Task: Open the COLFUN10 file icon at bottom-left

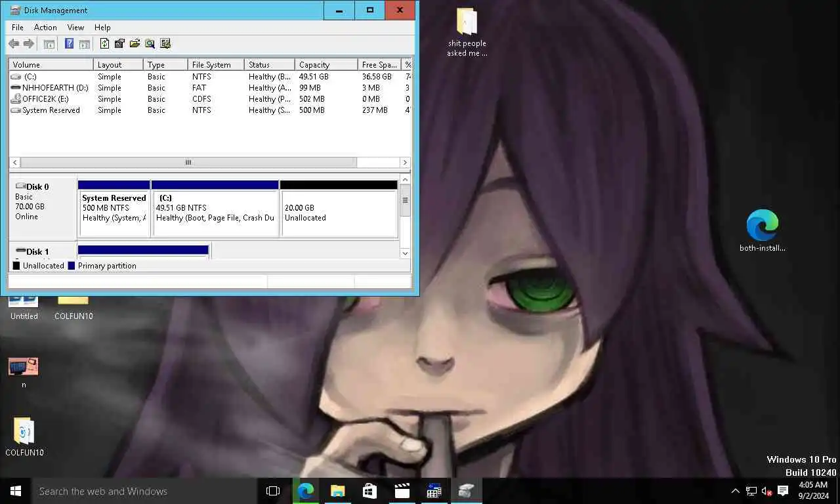Action: 24,436
